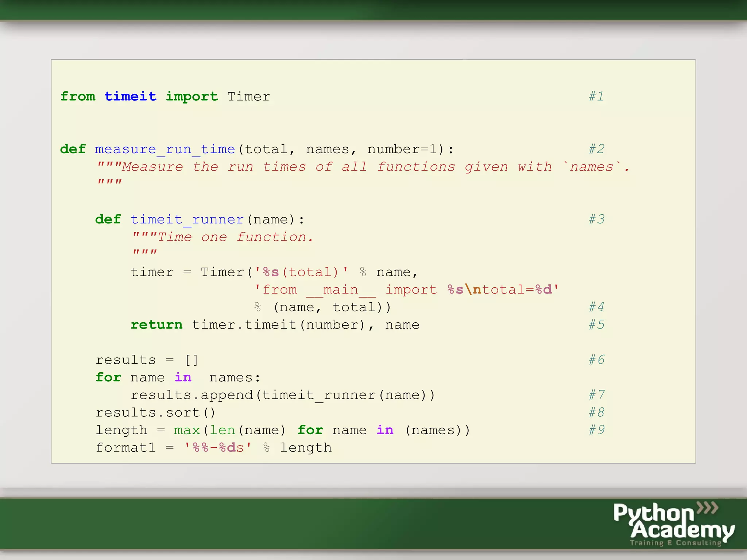The width and height of the screenshot is (747, 560).
Task: Click the '#8' comment marker
Action: (596, 413)
